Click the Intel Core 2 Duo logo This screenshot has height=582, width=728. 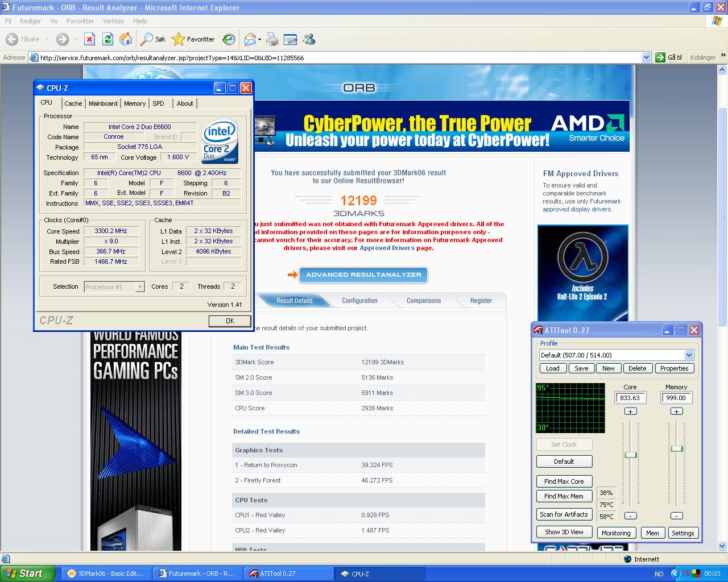[220, 141]
